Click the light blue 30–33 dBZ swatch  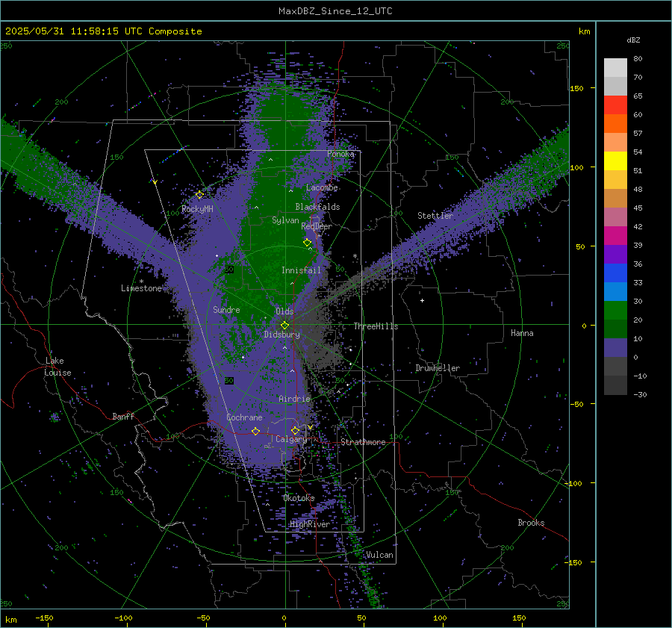[615, 291]
